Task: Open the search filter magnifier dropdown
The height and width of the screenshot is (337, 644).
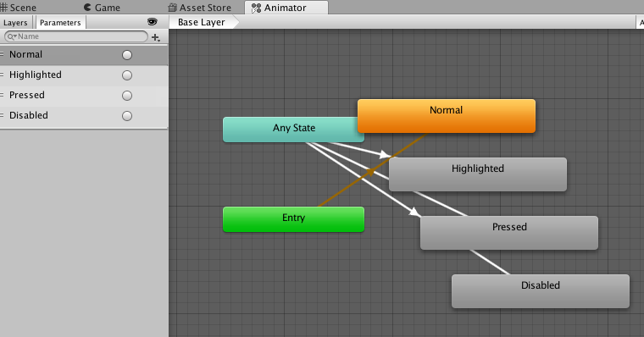Action: 12,36
